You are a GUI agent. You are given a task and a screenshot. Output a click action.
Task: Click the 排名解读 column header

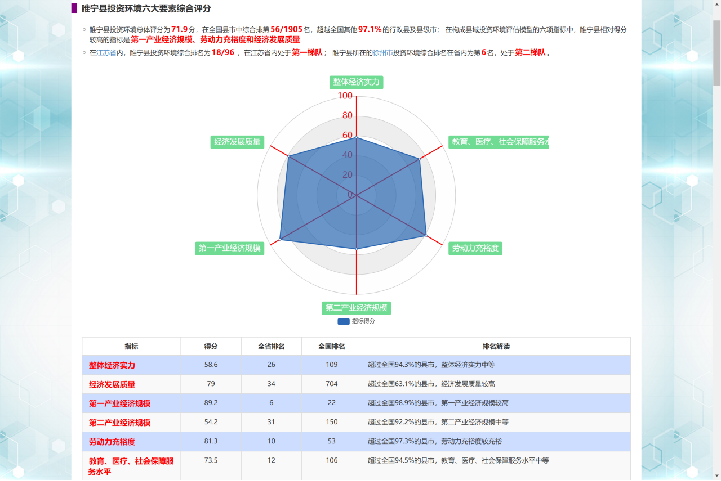point(496,346)
